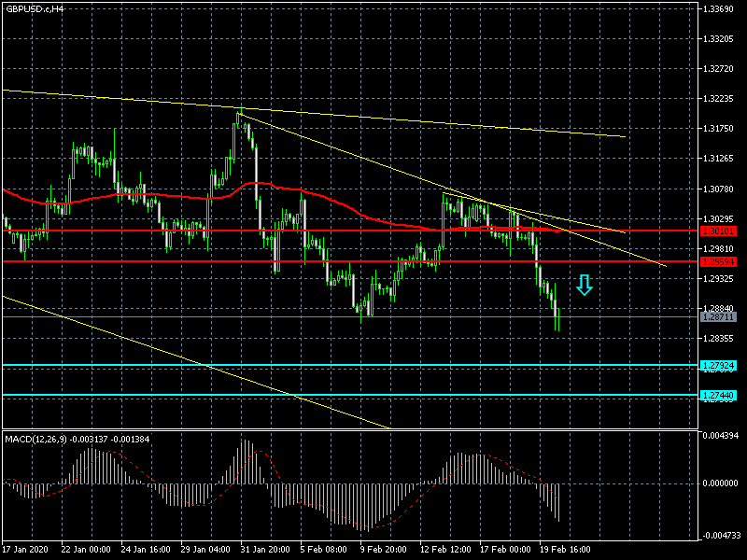Select the cyan 1.27924 target level label
747x560 pixels.
point(718,366)
